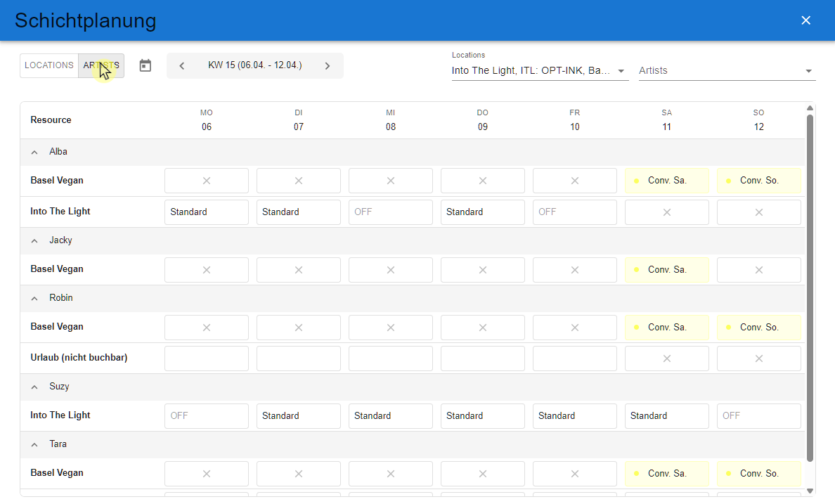The height and width of the screenshot is (504, 835).
Task: Click Tara Basel Vegan Friday X cell
Action: [x=575, y=474]
